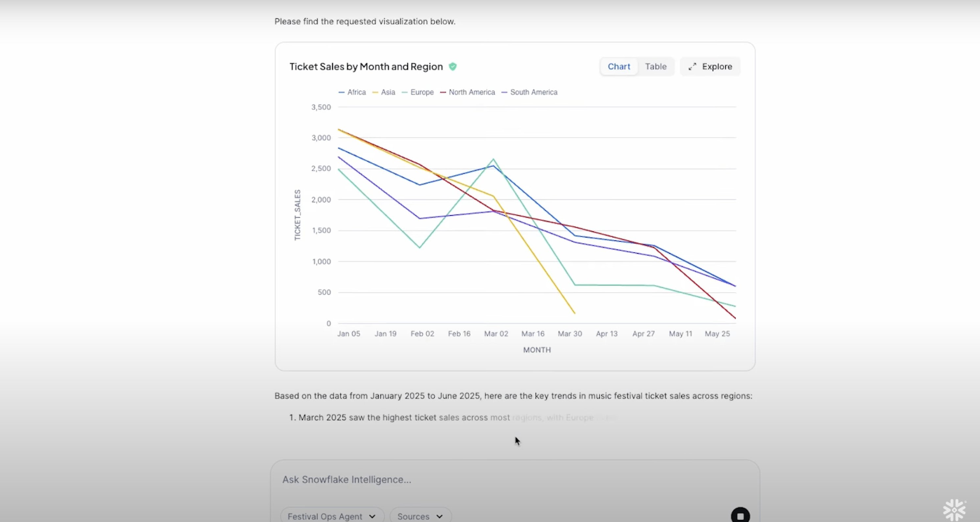Click the May 25 axis label
Screen dimensions: 980x522
717,334
